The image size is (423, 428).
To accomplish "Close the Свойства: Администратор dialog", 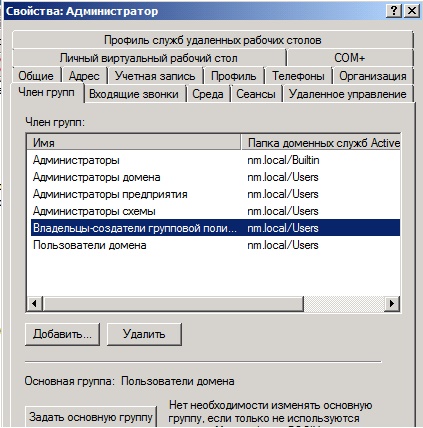I will coord(412,11).
